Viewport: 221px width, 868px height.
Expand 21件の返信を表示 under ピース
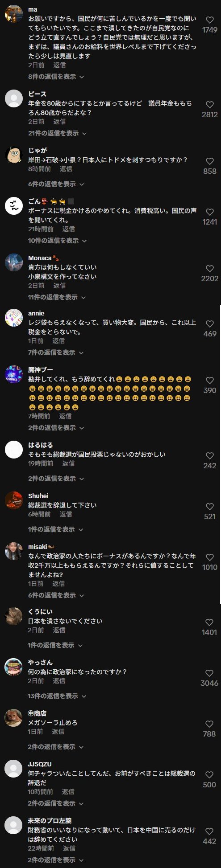57,133
